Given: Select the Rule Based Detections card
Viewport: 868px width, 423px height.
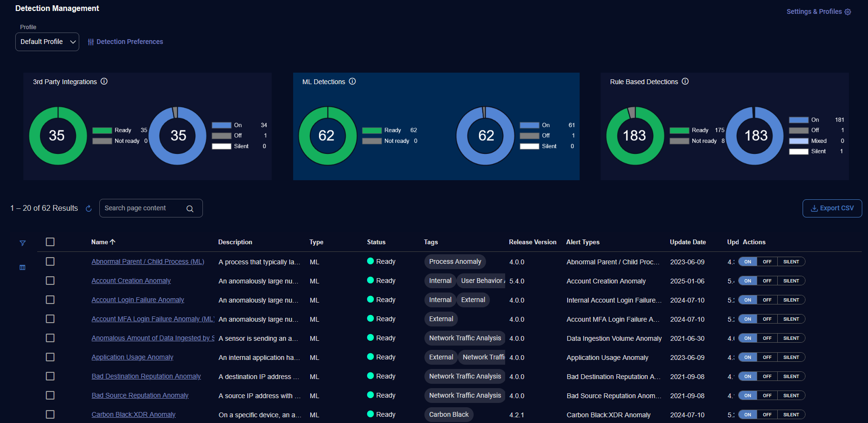Looking at the screenshot, I should pos(724,126).
